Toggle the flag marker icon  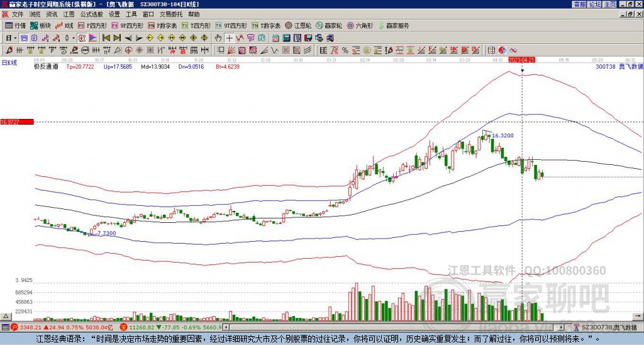pos(93,38)
